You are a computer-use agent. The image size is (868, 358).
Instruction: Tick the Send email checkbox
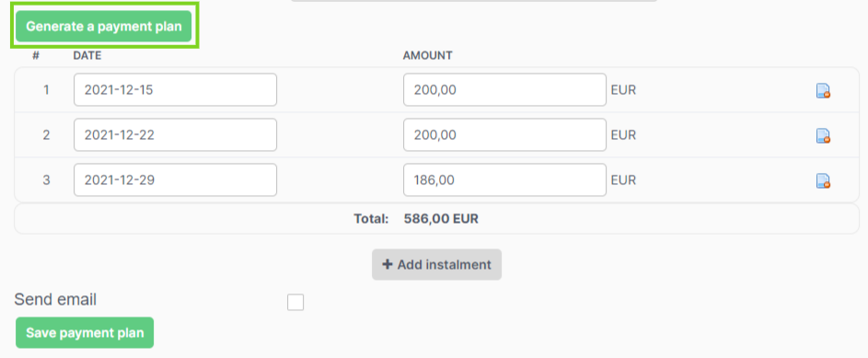pos(295,303)
